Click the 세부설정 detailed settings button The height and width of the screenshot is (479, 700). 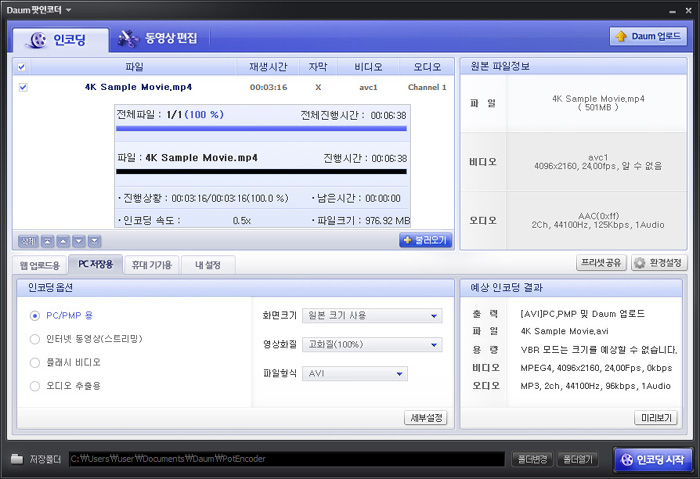tap(426, 418)
